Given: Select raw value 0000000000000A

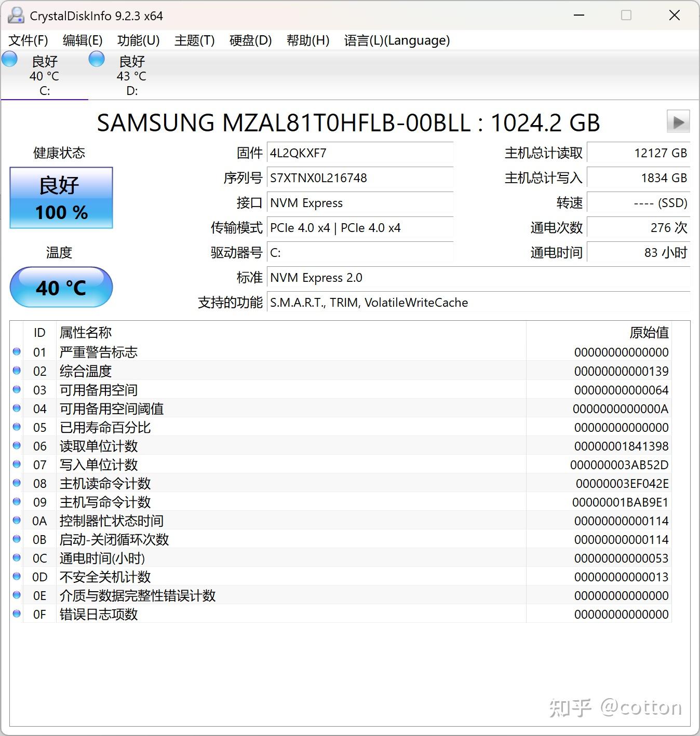Looking at the screenshot, I should (x=621, y=408).
